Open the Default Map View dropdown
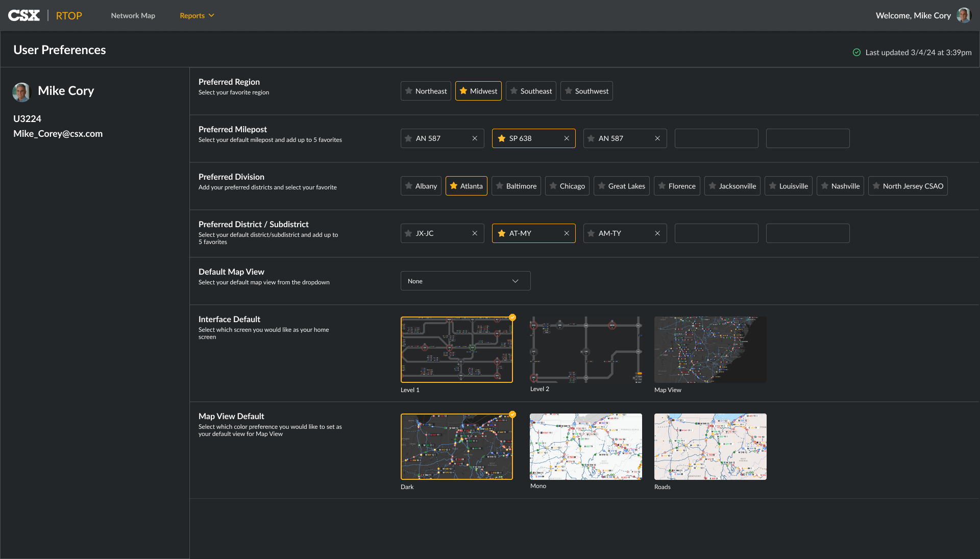980x559 pixels. (465, 281)
